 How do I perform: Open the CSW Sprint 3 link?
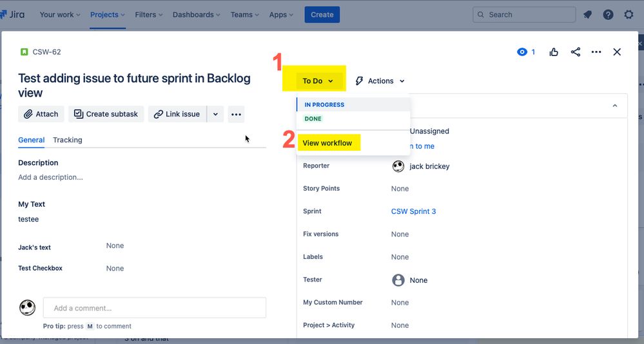414,211
